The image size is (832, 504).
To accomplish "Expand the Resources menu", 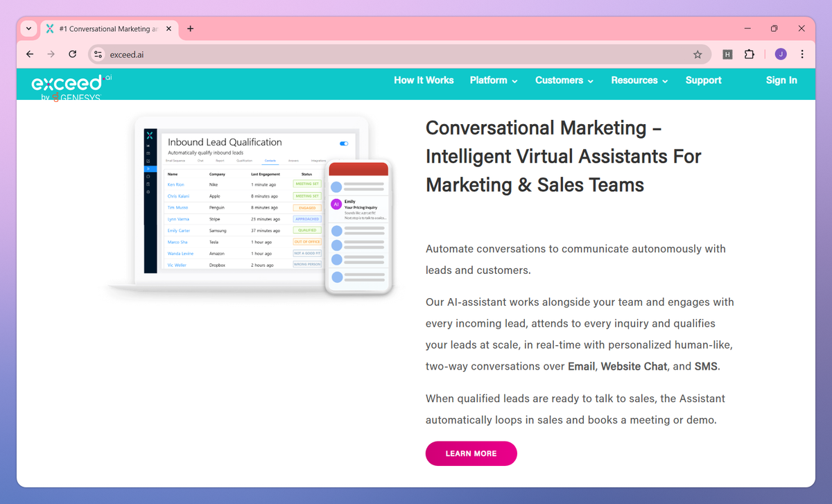I will [x=639, y=80].
